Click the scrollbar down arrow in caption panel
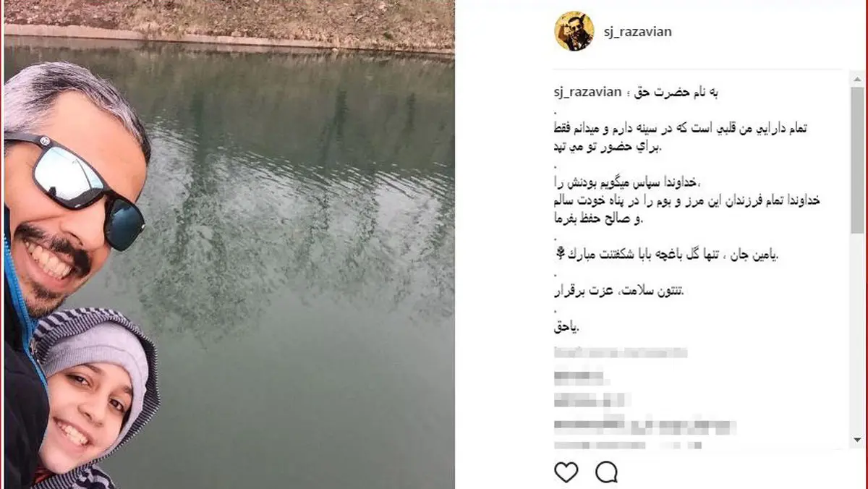 tap(857, 439)
